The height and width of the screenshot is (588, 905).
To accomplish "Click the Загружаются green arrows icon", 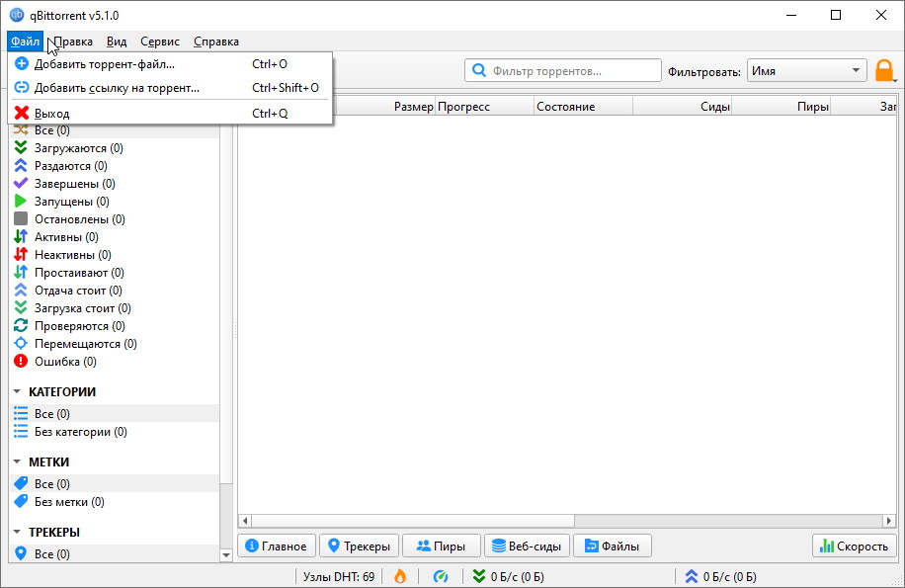I will point(21,147).
